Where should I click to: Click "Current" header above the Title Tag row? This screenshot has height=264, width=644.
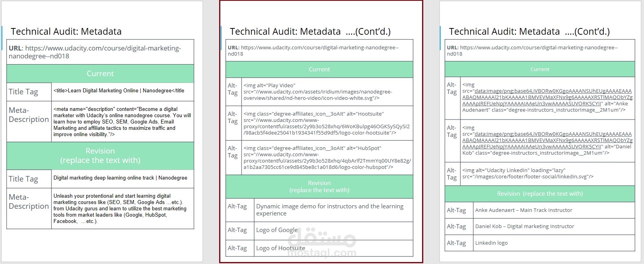point(101,73)
